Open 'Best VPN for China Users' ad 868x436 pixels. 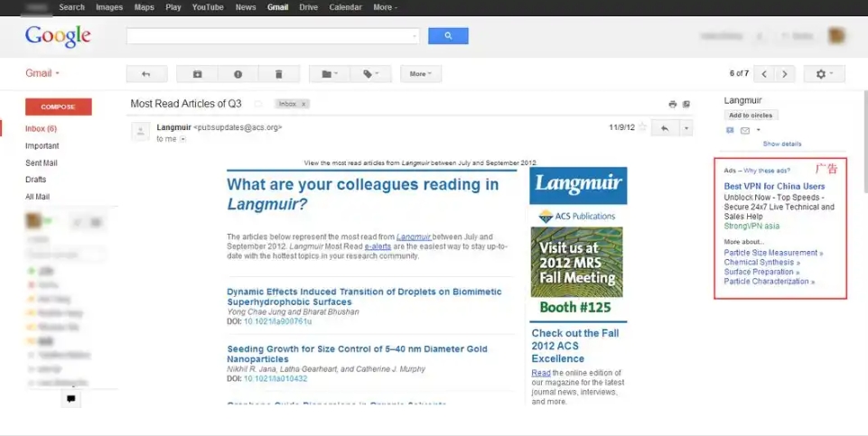click(774, 187)
